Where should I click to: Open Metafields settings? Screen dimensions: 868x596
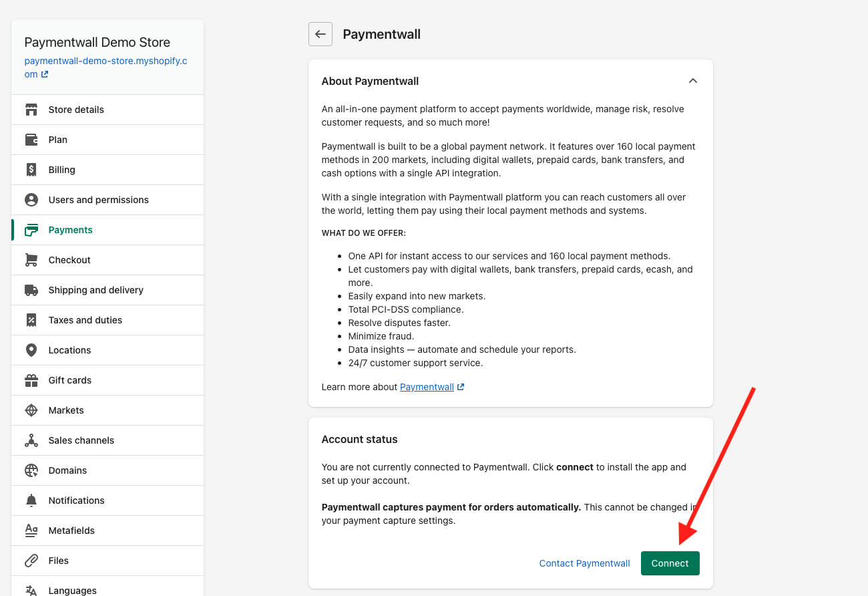(107, 531)
